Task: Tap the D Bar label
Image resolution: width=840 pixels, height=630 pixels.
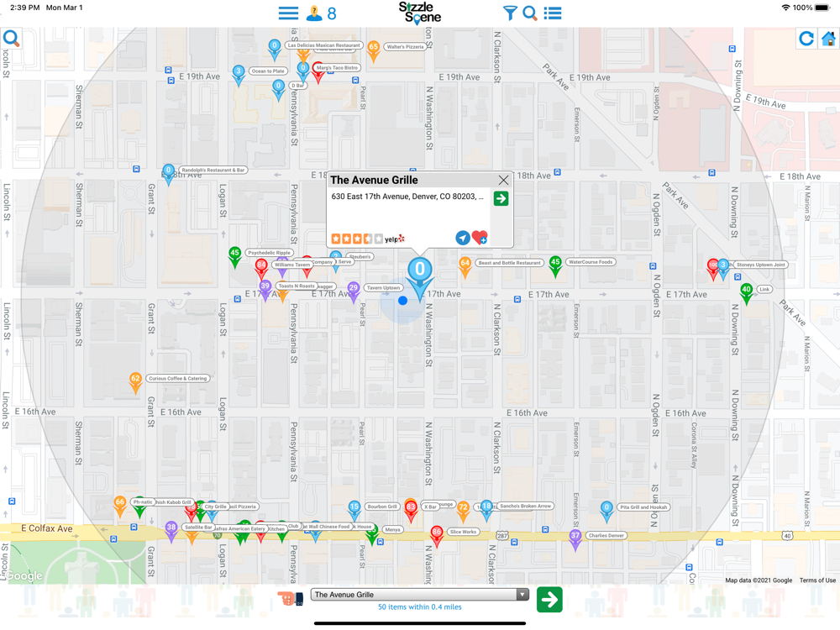Action: point(298,86)
